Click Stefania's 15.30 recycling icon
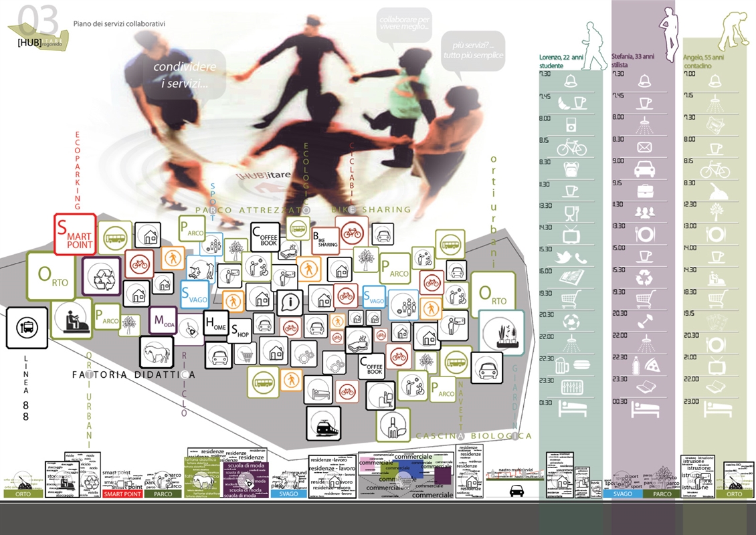Screen dimensions: 756x535 coord(644,278)
